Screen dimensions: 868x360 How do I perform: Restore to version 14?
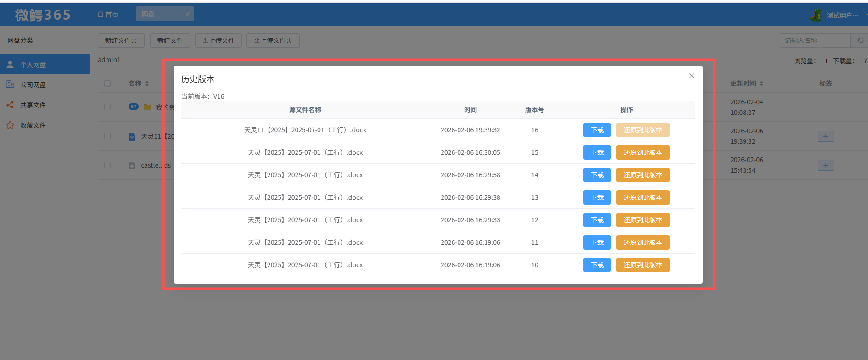click(x=643, y=175)
